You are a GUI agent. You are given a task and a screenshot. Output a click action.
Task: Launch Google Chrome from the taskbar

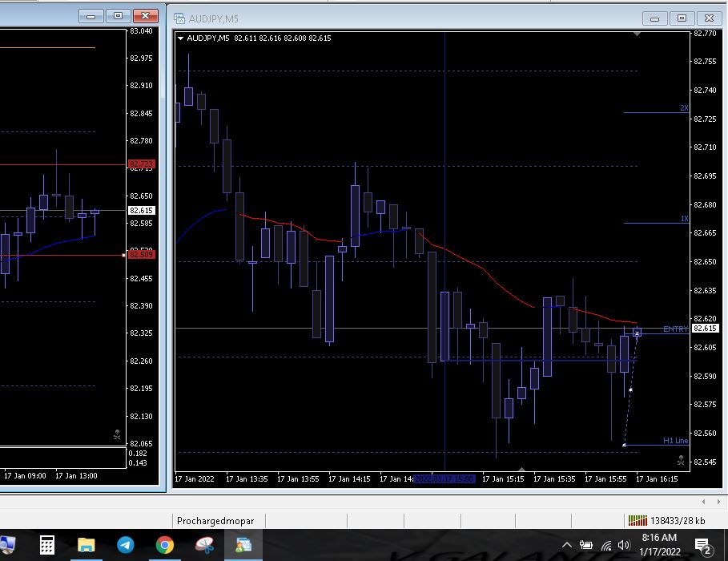(165, 545)
